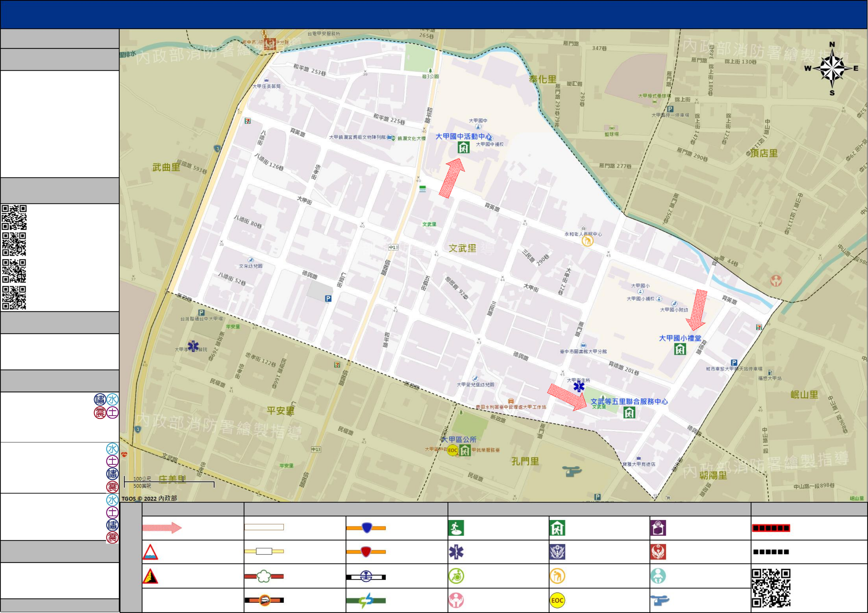Viewport: 868px width, 613px height.
Task: Click the 武曲里 district label
Action: click(166, 167)
